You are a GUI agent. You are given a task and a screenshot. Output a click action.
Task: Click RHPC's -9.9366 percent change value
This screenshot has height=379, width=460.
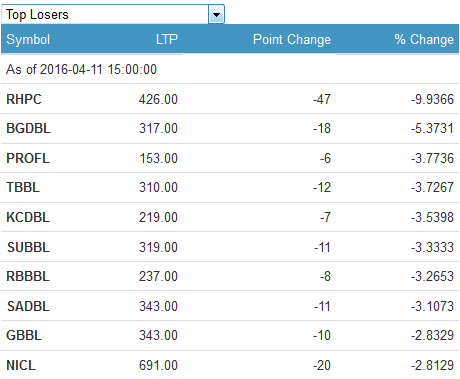[x=432, y=99]
